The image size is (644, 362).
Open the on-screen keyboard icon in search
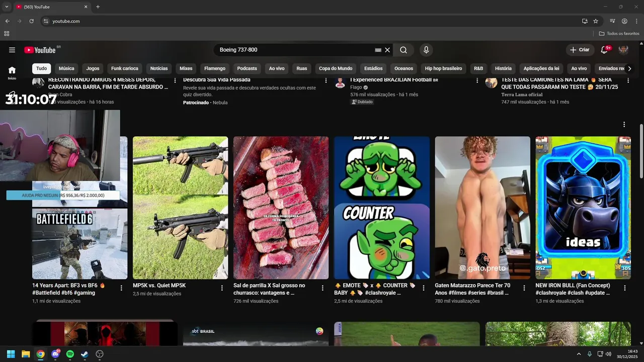click(x=378, y=50)
